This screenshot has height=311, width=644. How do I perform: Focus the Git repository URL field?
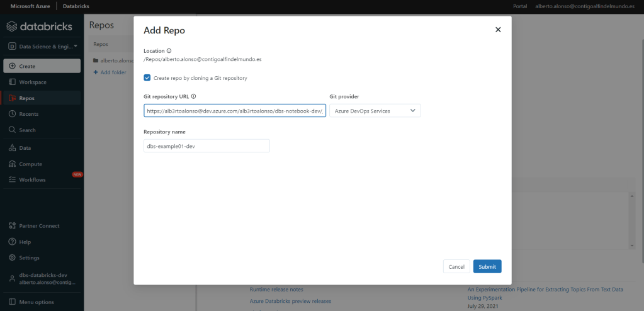[234, 111]
